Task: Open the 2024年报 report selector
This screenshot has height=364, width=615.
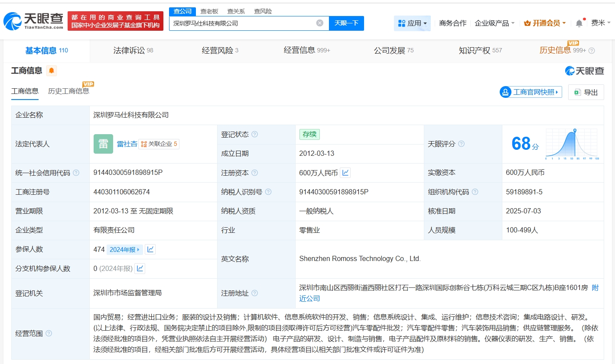Action: coord(125,249)
